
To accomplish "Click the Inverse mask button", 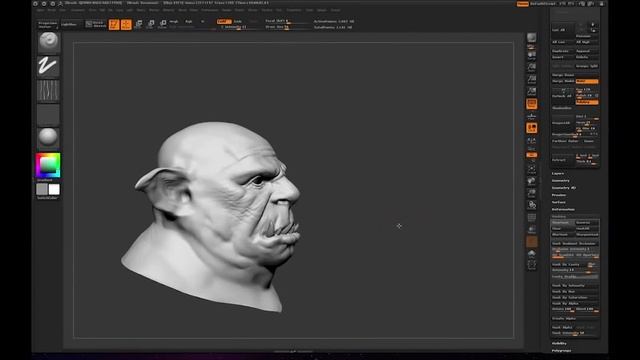I will coord(587,222).
